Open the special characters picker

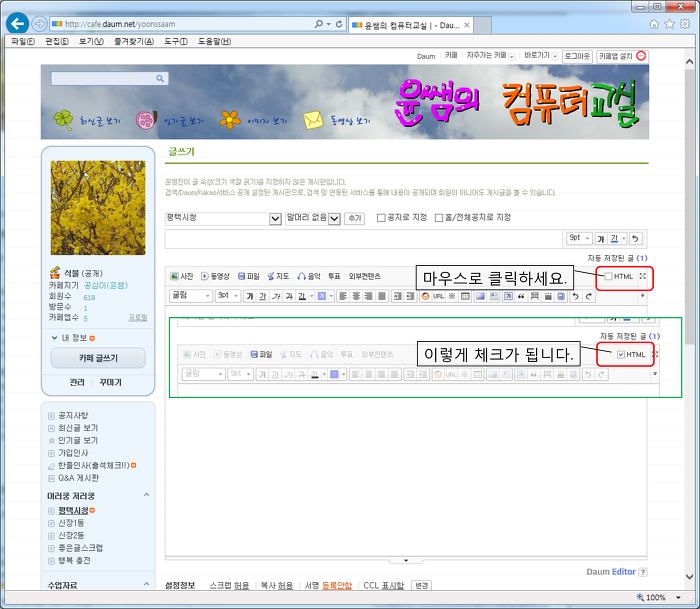(x=452, y=296)
